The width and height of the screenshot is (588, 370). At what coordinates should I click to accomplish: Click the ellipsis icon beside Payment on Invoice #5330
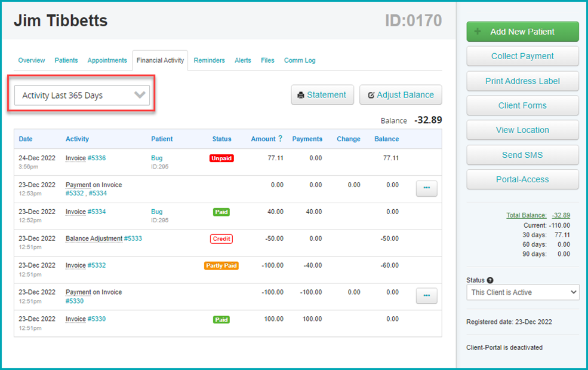pos(426,296)
